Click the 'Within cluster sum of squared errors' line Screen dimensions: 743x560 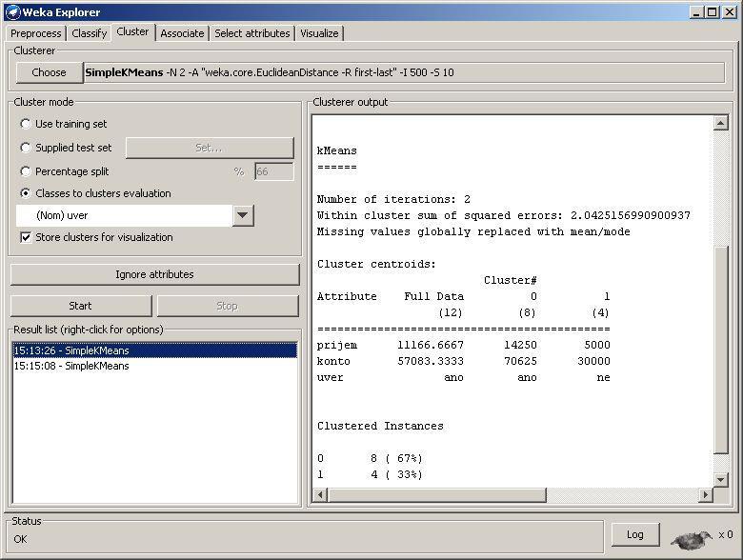point(504,215)
